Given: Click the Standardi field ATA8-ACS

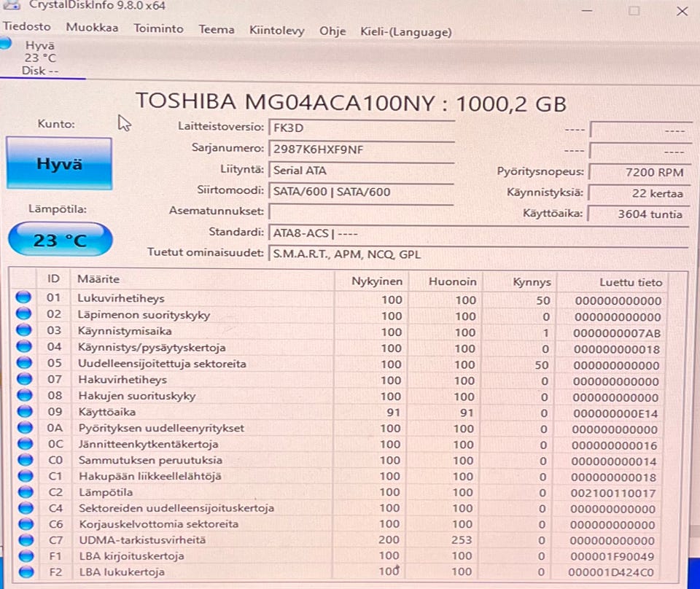Looking at the screenshot, I should pos(478,233).
